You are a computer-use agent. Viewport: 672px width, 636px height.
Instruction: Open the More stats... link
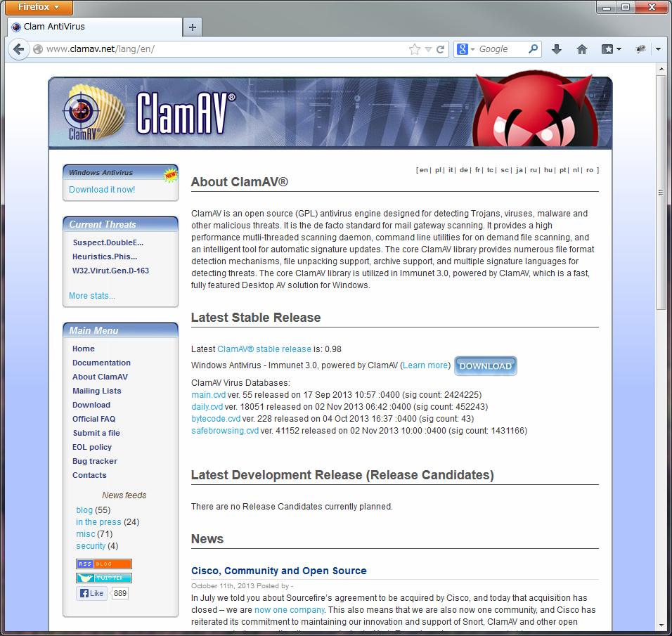coord(92,296)
